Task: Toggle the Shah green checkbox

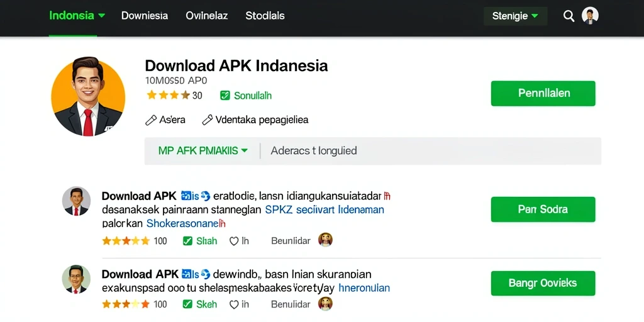Action: tap(187, 241)
